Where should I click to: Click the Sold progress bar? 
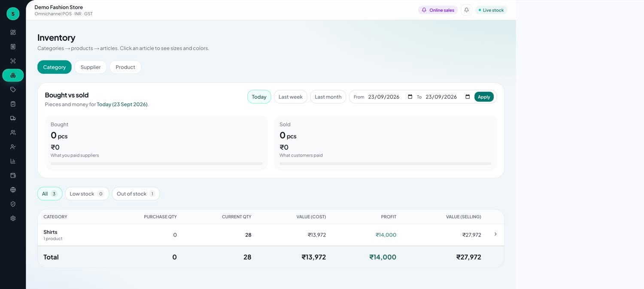(x=385, y=163)
